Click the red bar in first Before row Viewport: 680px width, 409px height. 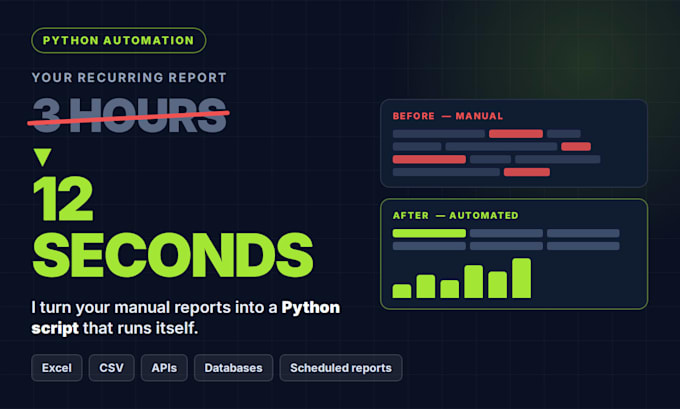(516, 134)
